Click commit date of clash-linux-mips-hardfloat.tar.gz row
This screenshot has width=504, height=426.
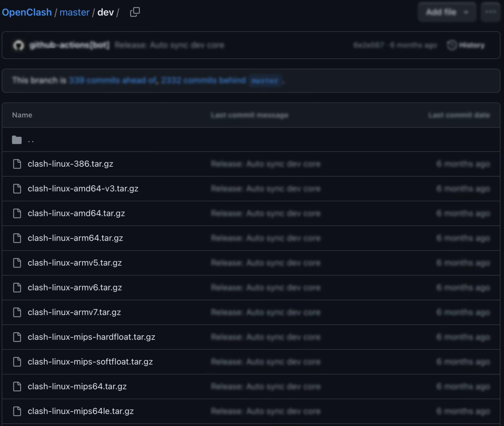click(x=463, y=337)
